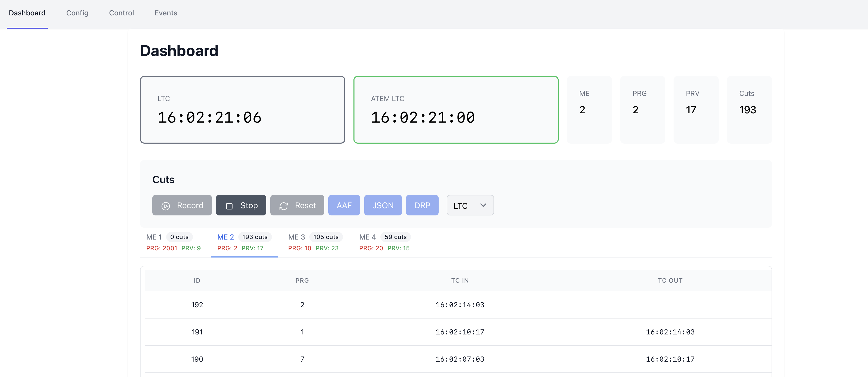Switch to the Config tab

tap(77, 13)
